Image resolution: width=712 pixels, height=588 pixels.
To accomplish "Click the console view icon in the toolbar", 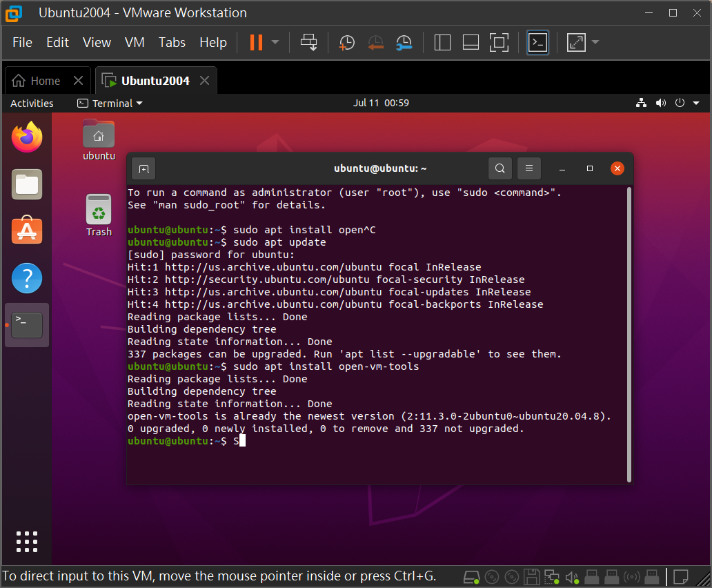I will pyautogui.click(x=537, y=43).
